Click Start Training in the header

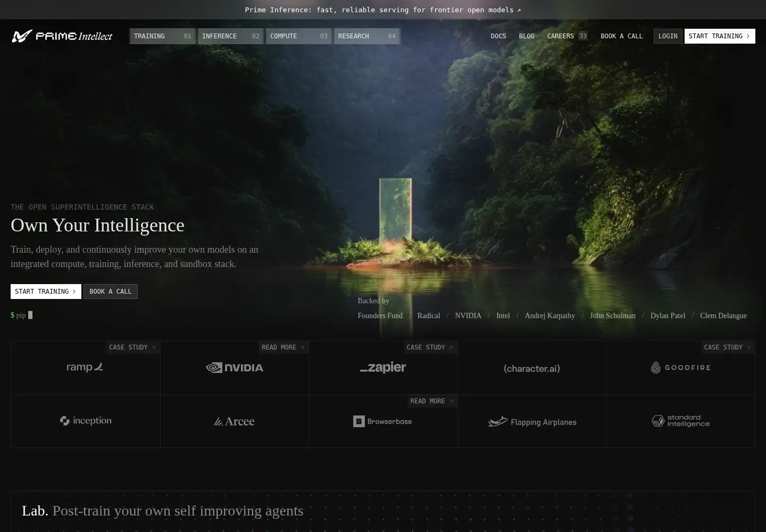[720, 36]
